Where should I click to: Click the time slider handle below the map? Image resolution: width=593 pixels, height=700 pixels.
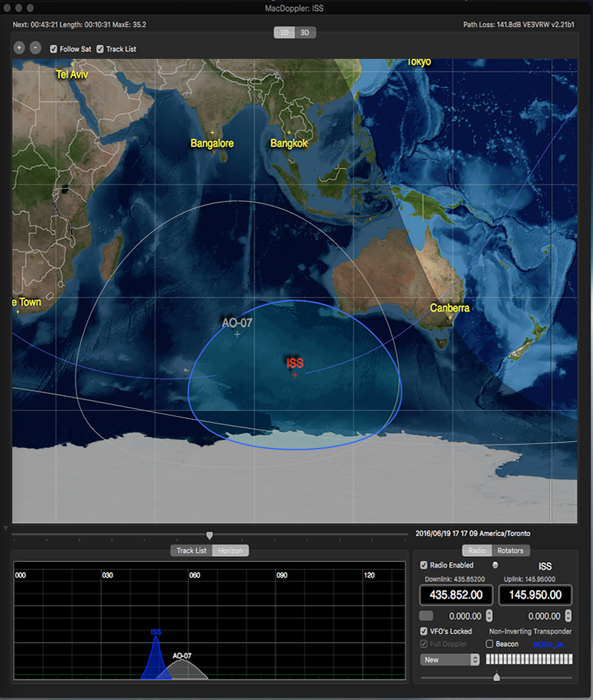pyautogui.click(x=210, y=535)
